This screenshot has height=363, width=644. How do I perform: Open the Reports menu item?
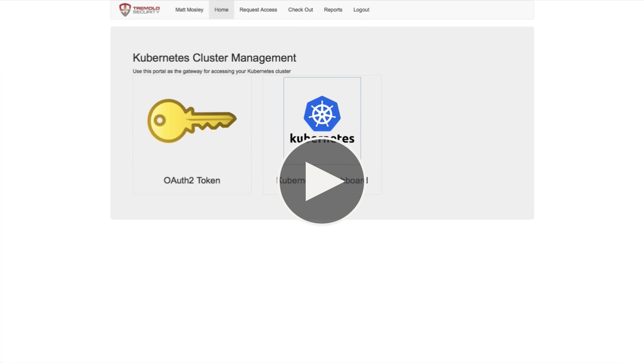point(333,10)
